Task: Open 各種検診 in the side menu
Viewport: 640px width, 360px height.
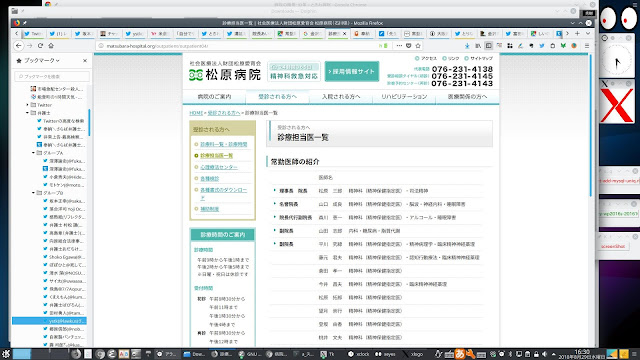Action: click(x=210, y=178)
